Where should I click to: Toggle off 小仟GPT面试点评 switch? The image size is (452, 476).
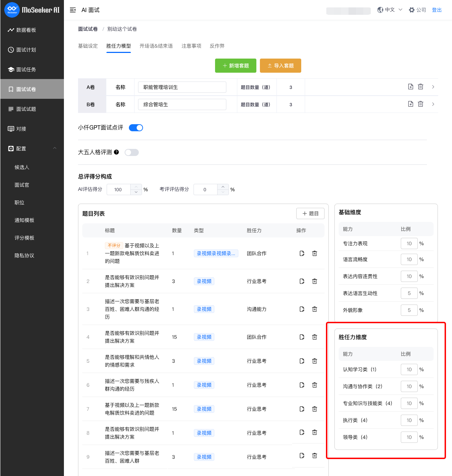pos(136,128)
